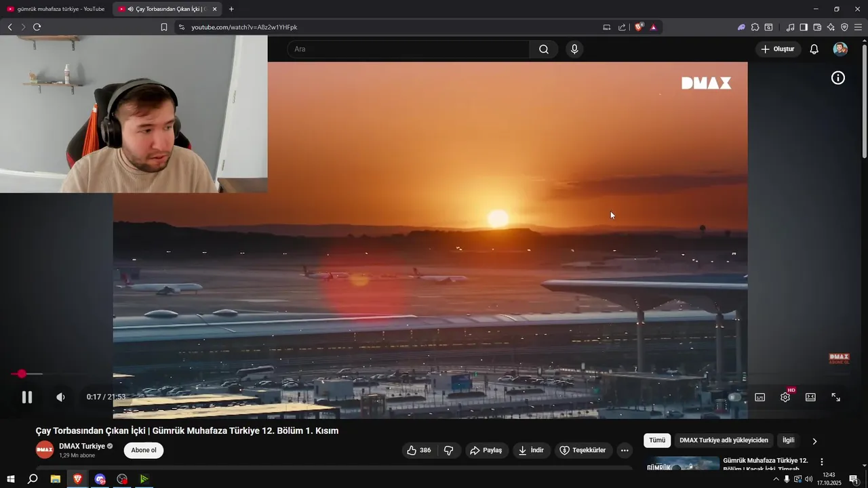Image resolution: width=868 pixels, height=488 pixels.
Task: Open Windows taskbar search
Action: coord(33,479)
